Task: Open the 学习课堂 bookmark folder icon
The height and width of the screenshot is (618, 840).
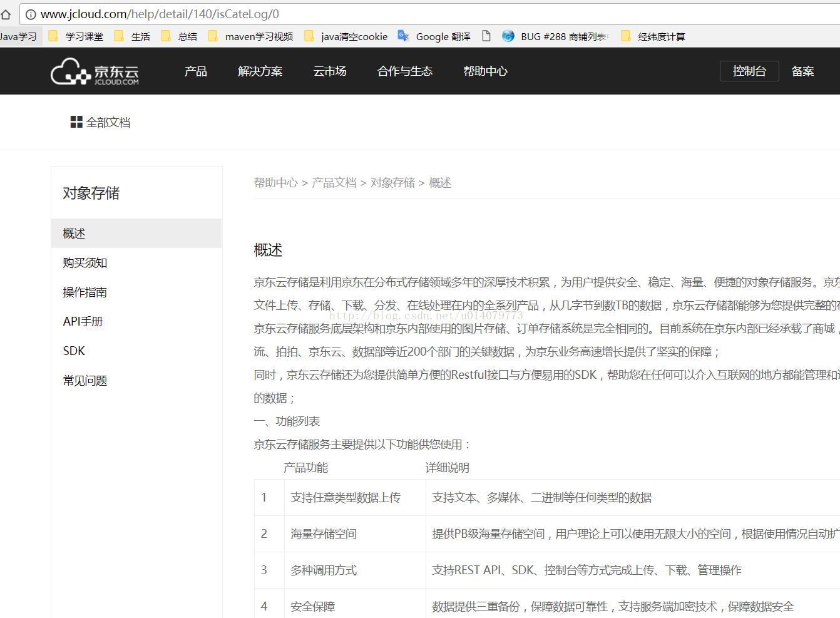Action: point(53,36)
